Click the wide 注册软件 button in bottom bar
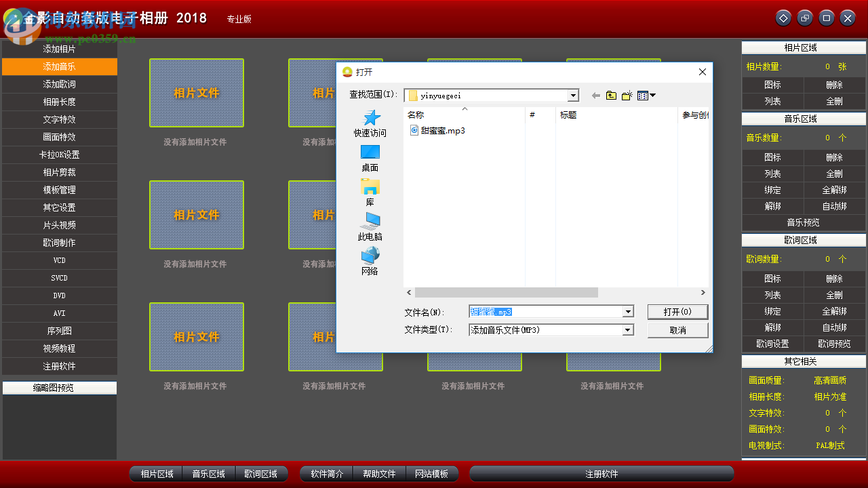The width and height of the screenshot is (868, 488). click(x=601, y=474)
